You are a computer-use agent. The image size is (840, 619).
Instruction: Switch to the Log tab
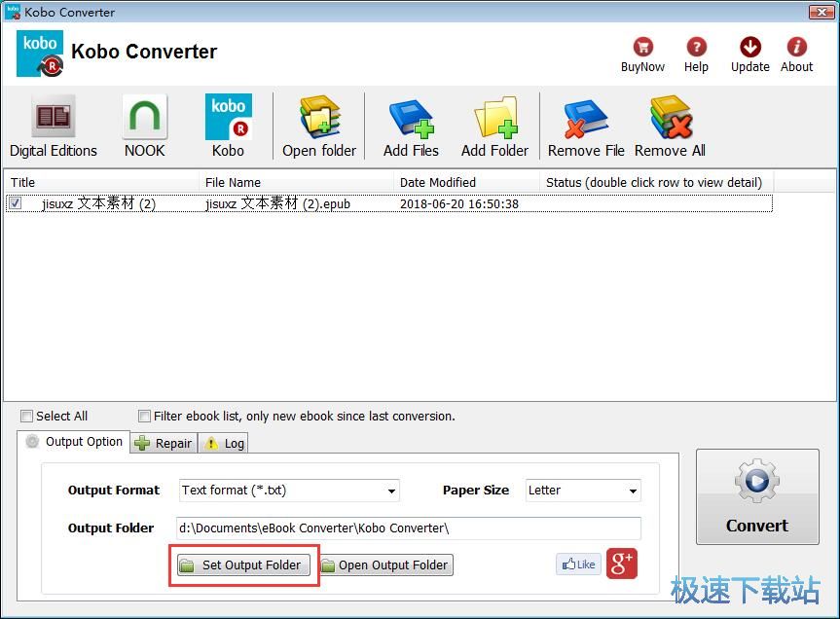click(224, 444)
